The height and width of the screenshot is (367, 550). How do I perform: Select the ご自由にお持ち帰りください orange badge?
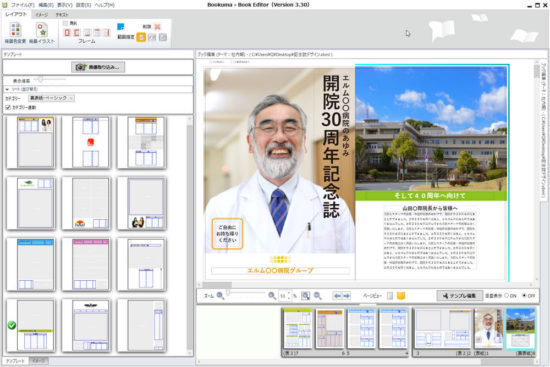[x=227, y=234]
